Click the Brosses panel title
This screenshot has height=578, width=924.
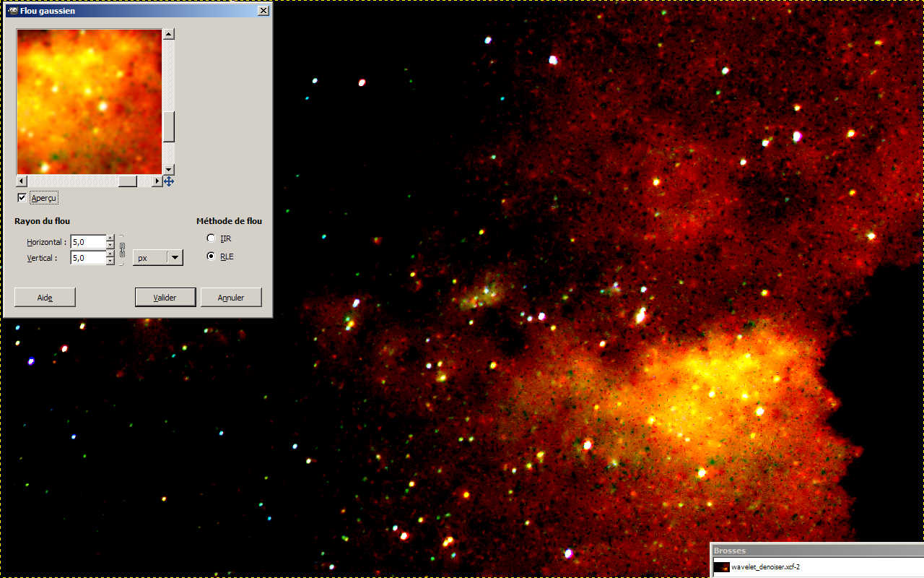coord(730,551)
